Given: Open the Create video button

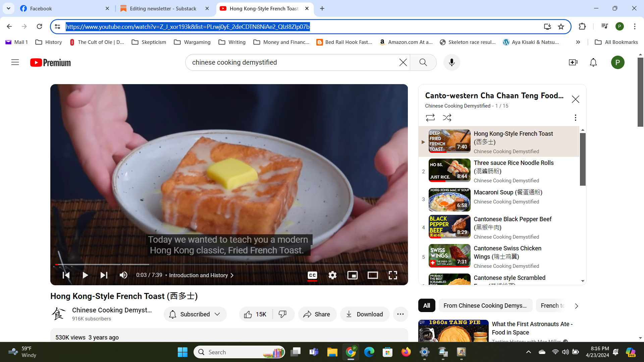Looking at the screenshot, I should [x=573, y=62].
